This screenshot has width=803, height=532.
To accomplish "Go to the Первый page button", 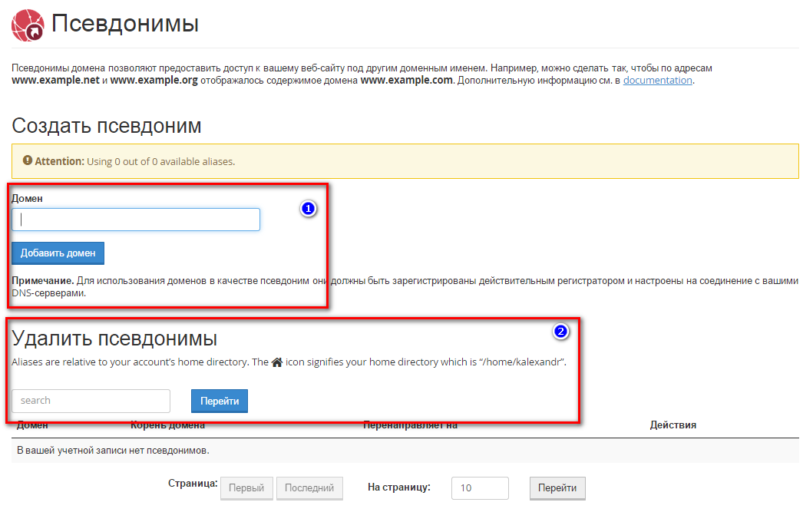I will pos(246,488).
